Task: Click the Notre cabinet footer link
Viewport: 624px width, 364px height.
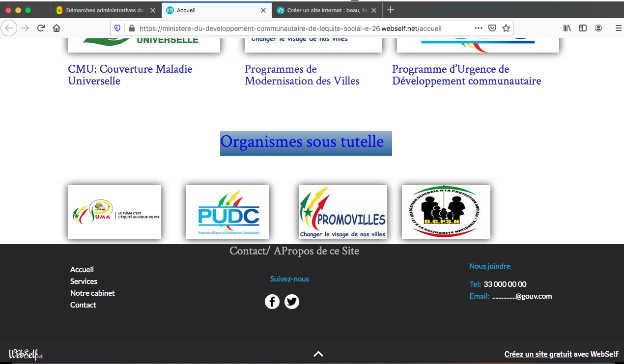Action: (x=92, y=293)
